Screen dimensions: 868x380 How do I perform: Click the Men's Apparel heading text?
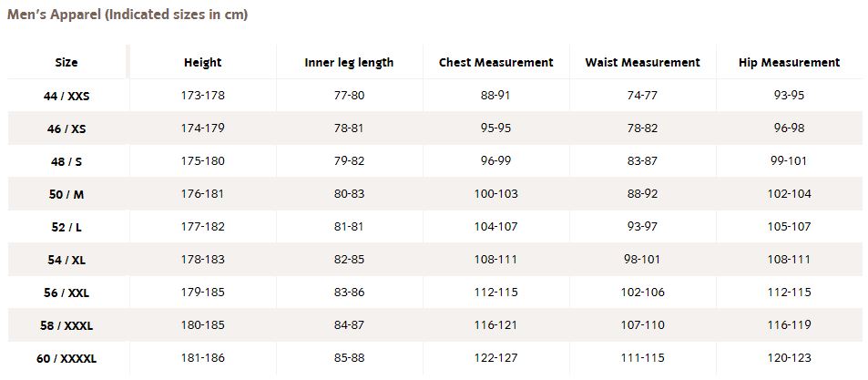[x=128, y=15]
